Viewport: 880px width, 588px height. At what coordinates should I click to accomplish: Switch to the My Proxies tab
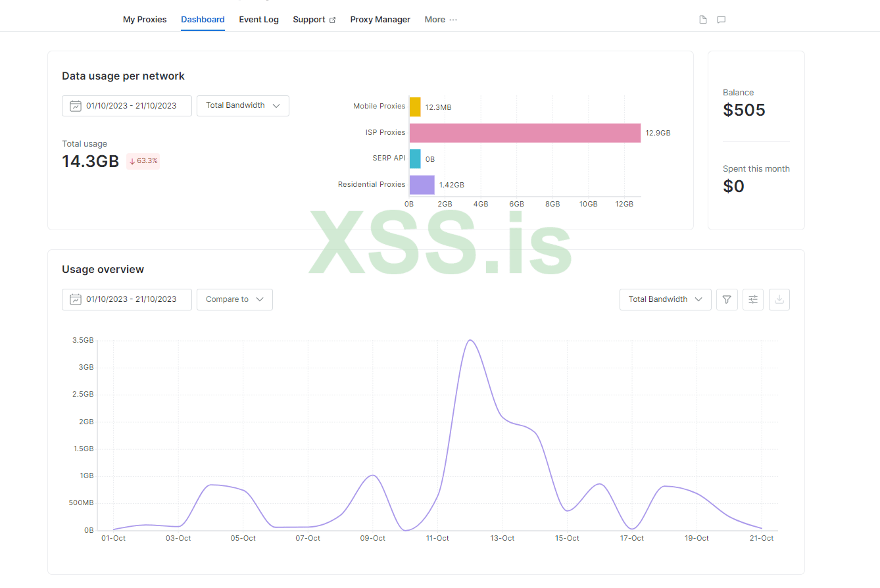145,20
